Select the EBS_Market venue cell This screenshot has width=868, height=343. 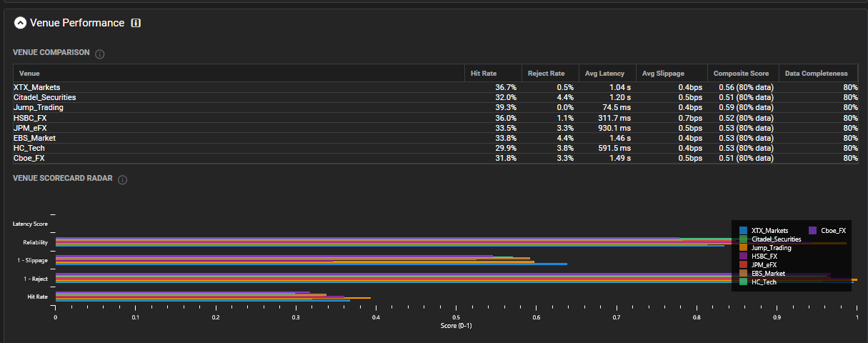pyautogui.click(x=239, y=138)
